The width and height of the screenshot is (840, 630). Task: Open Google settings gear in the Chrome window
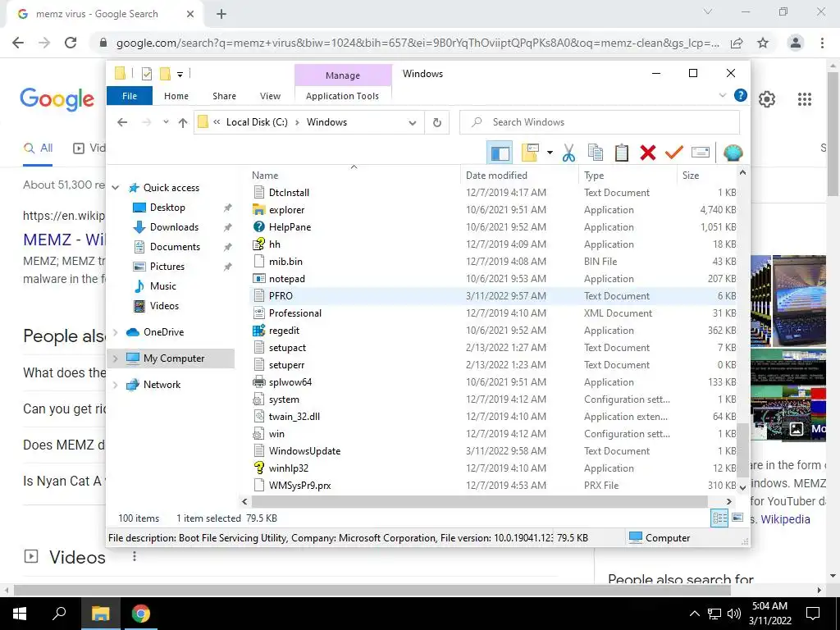pos(767,99)
